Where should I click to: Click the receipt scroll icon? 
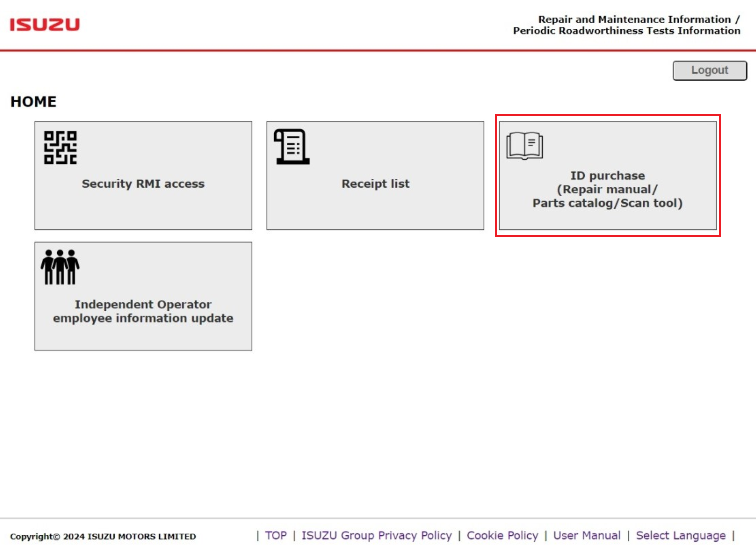tap(292, 147)
